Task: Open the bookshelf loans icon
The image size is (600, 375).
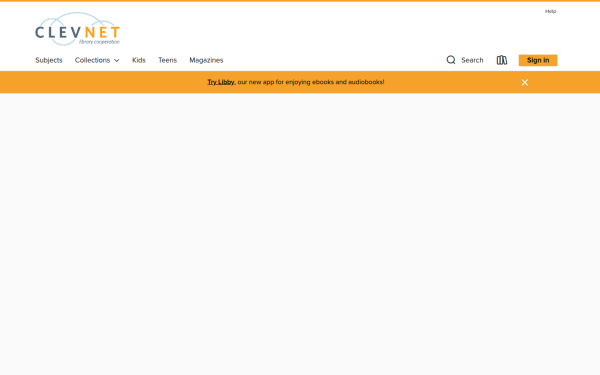Action: tap(502, 60)
